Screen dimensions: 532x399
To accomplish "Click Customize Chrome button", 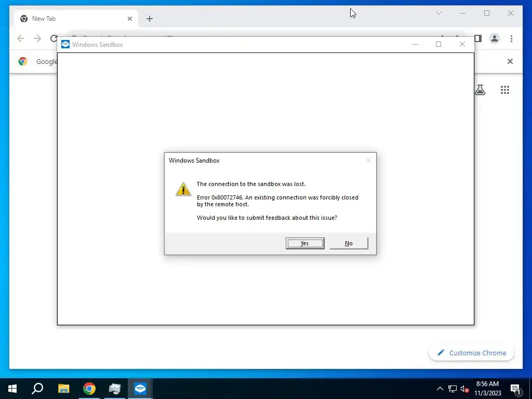I will 472,353.
